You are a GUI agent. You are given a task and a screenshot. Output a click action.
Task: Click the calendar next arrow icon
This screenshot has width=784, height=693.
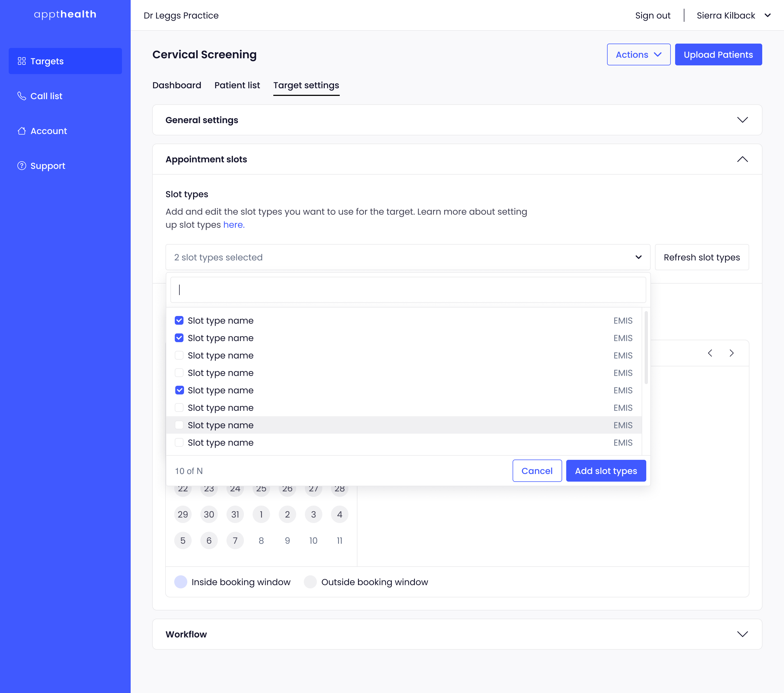point(731,353)
